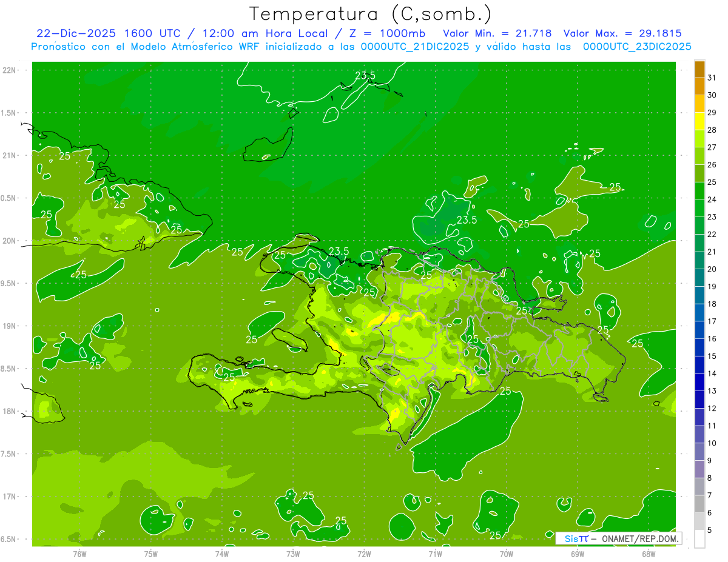The image size is (728, 562).
Task: Pick the orange legend band between 30 and 31
Action: [699, 87]
